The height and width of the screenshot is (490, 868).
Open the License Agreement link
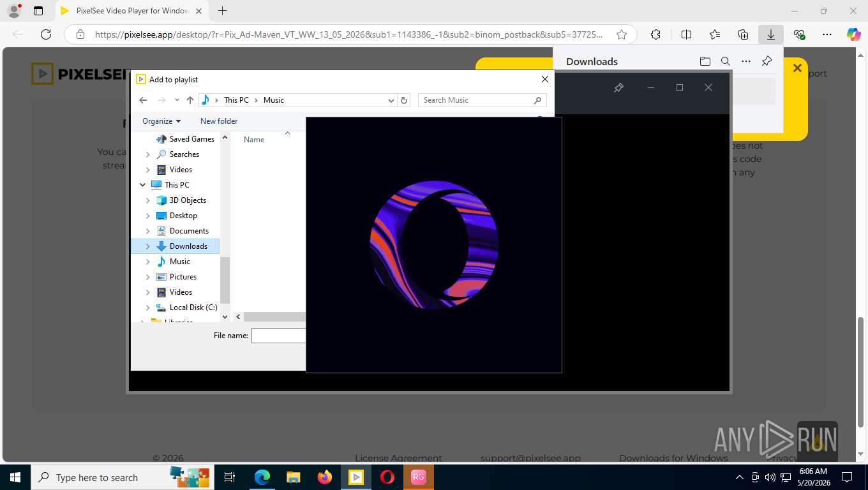tap(398, 458)
